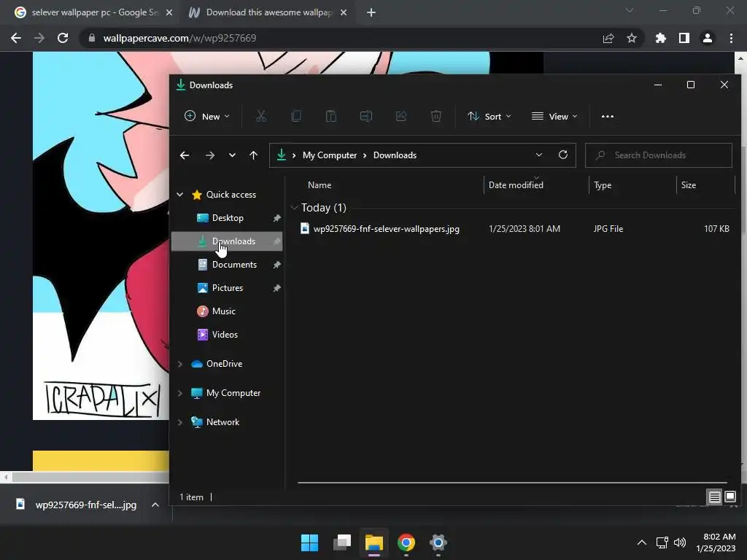Open Chrome's share page icon
Viewport: 747px width, 560px height.
(x=608, y=38)
